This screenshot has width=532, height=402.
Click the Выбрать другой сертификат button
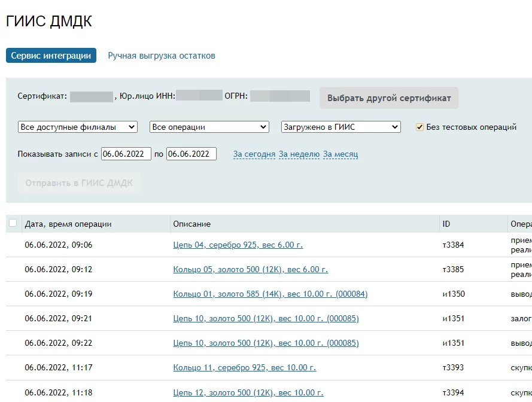point(389,98)
